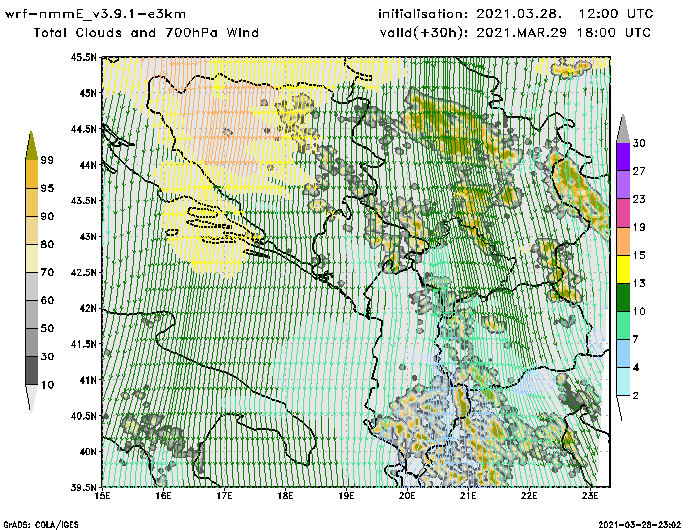
Task: Select the violet swatch near label 27
Action: pos(621,185)
